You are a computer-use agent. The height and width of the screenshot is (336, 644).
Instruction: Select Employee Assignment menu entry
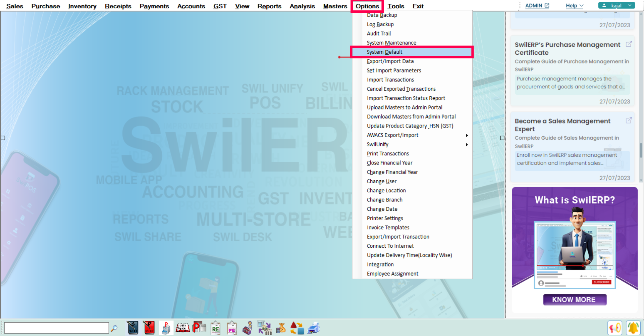413,274
